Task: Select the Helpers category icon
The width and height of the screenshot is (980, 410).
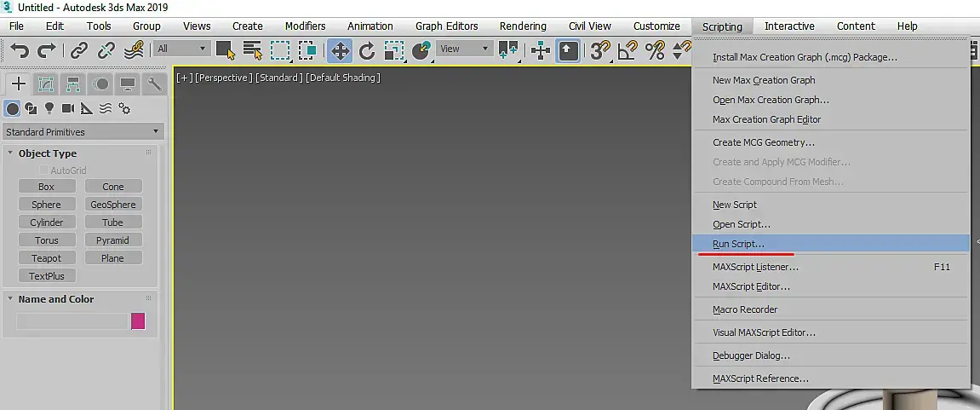Action: pyautogui.click(x=87, y=109)
